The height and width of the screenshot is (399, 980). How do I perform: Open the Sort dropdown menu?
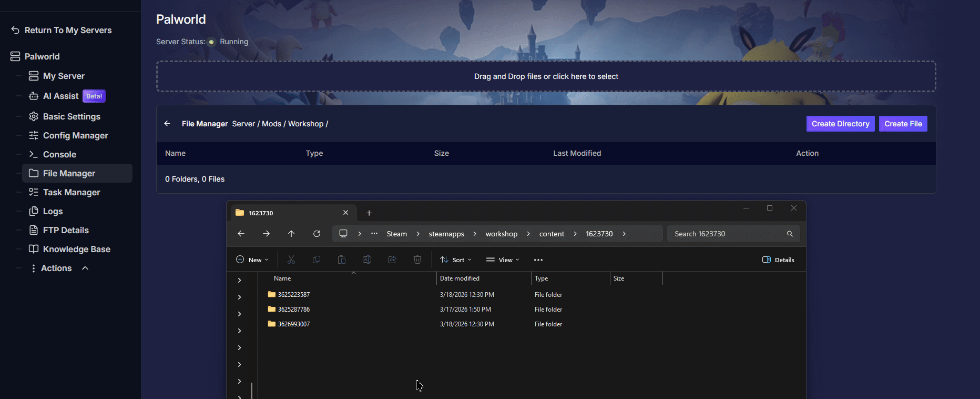point(456,260)
